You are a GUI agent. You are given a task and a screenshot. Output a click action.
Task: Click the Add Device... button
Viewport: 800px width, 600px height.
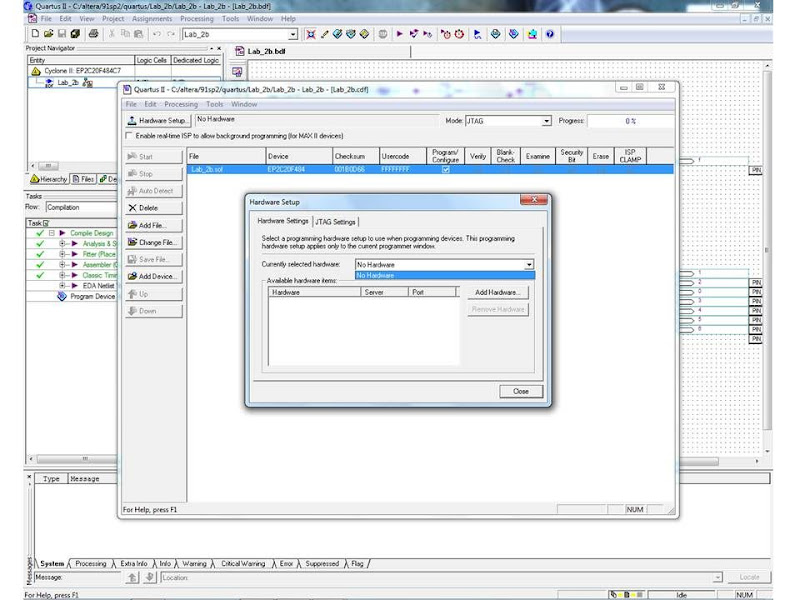pyautogui.click(x=154, y=276)
